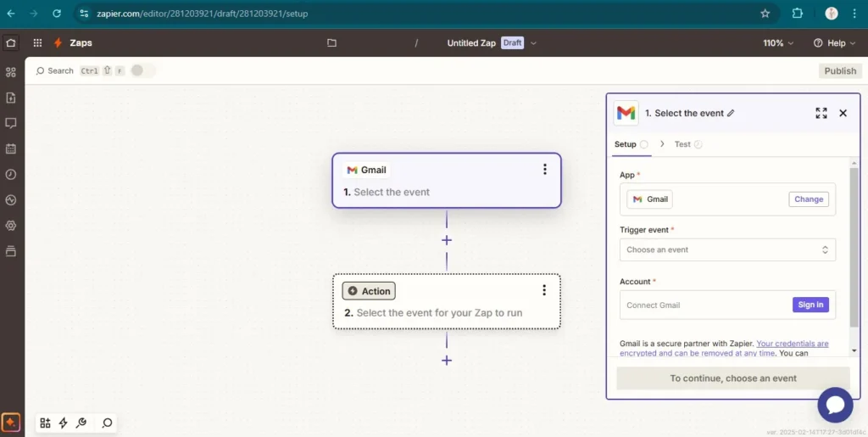Open the 110% zoom dropdown
Image resolution: width=868 pixels, height=437 pixels.
[778, 42]
